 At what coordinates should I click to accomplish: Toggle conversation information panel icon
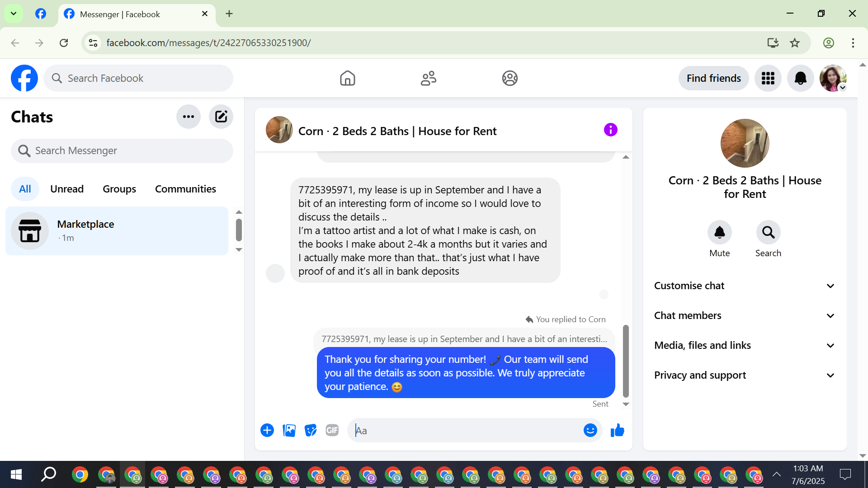(x=610, y=130)
